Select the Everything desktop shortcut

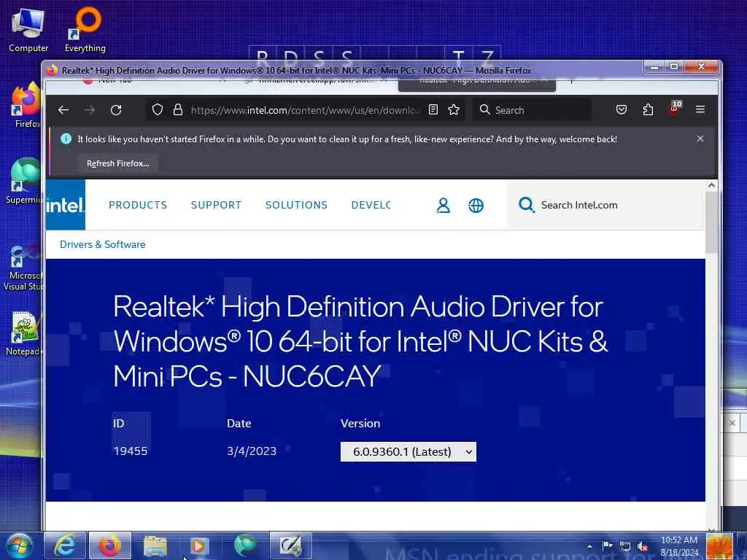[x=85, y=31]
